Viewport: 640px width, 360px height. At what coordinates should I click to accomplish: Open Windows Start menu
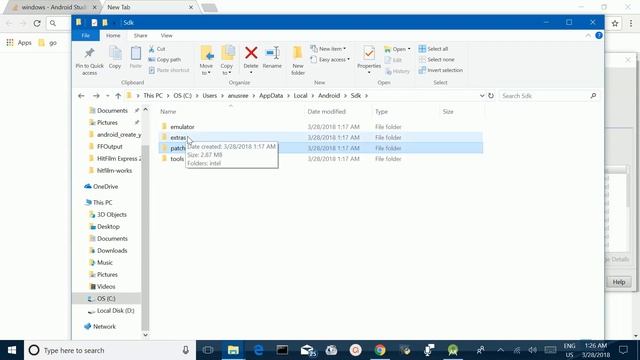(12, 350)
